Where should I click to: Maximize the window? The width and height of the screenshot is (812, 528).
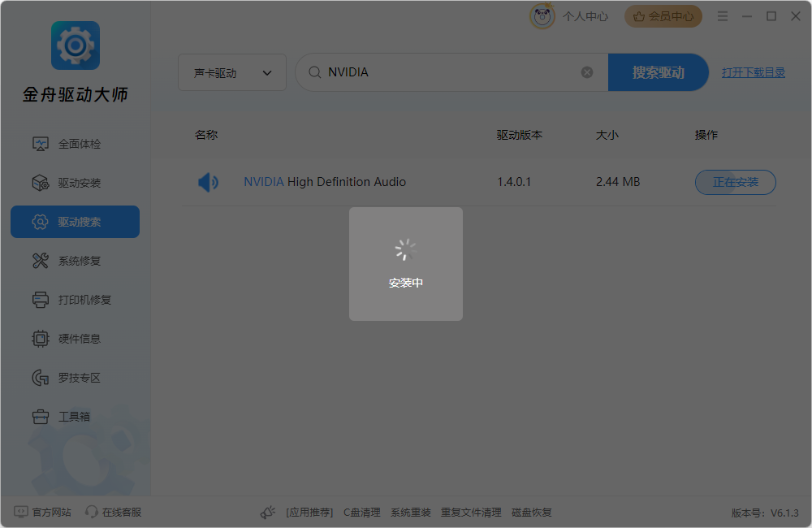pyautogui.click(x=771, y=16)
